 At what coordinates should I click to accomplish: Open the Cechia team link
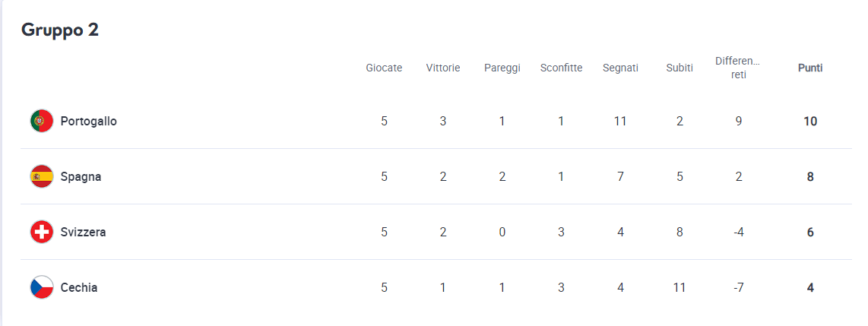pyautogui.click(x=78, y=288)
